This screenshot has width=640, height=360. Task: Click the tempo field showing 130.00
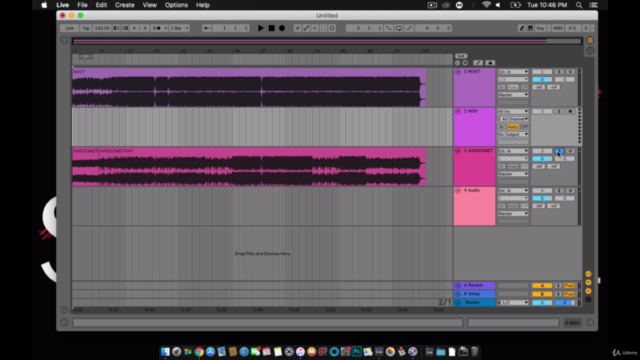coord(102,28)
